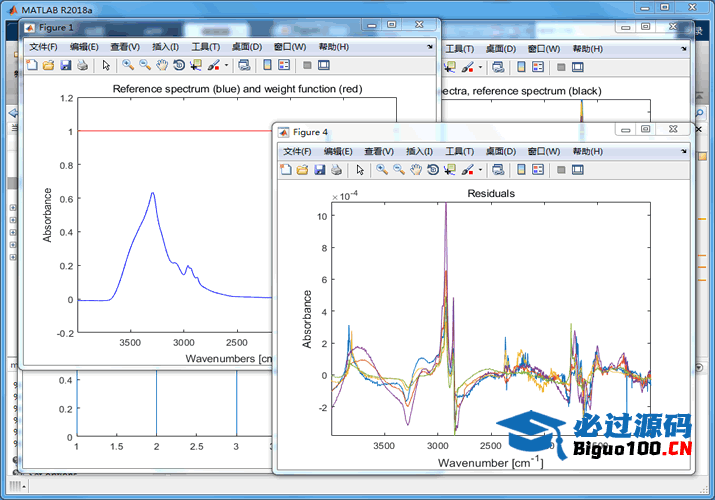Hide Plot Tools icon in Figure 1
The height and width of the screenshot is (500, 715).
pyautogui.click(x=307, y=65)
